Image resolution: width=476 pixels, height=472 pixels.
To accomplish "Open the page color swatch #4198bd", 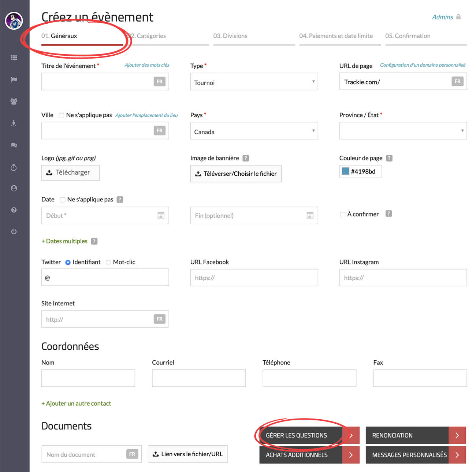I will (x=345, y=171).
